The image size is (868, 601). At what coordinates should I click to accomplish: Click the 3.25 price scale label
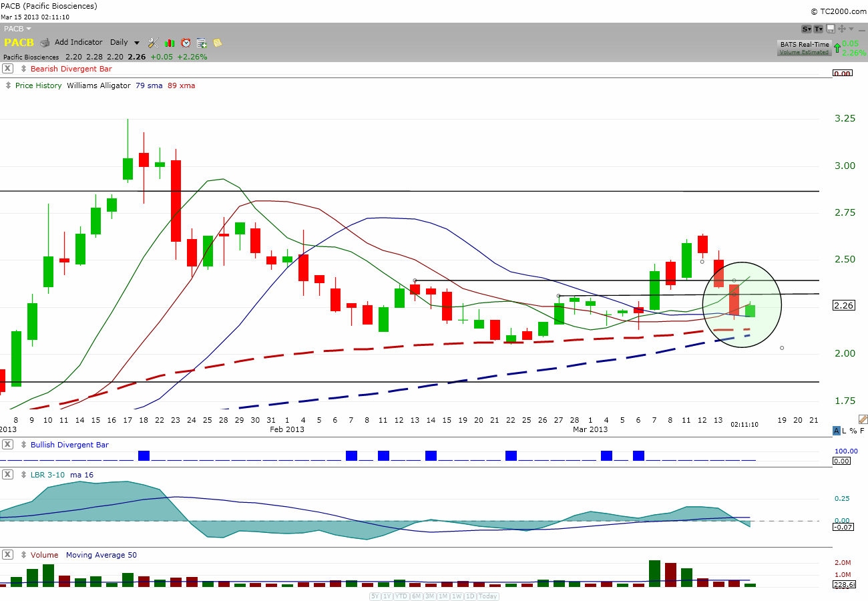[x=845, y=119]
